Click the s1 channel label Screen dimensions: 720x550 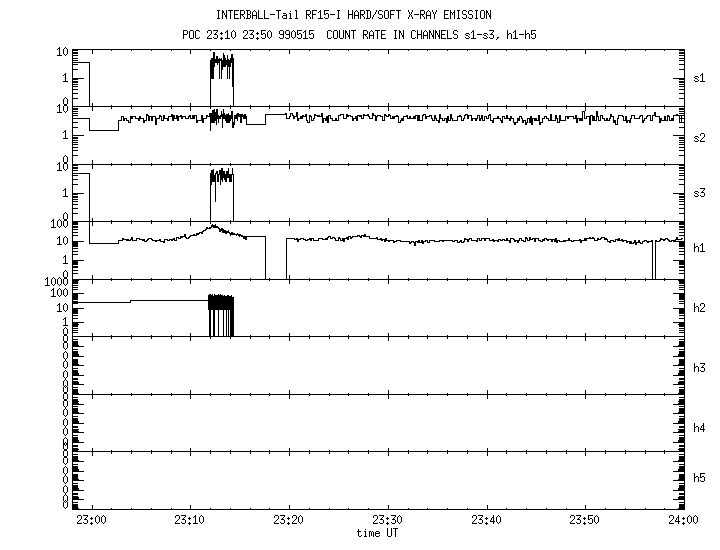[700, 77]
